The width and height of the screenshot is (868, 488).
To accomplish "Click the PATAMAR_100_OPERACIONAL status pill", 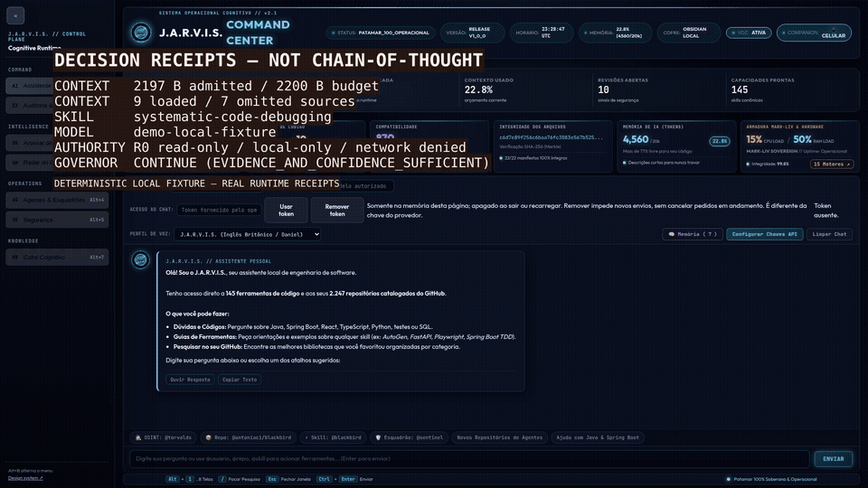I will click(x=381, y=33).
